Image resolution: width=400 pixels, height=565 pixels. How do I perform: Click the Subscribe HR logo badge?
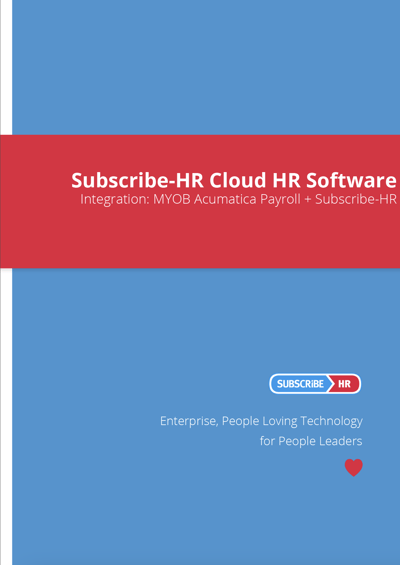(x=315, y=383)
